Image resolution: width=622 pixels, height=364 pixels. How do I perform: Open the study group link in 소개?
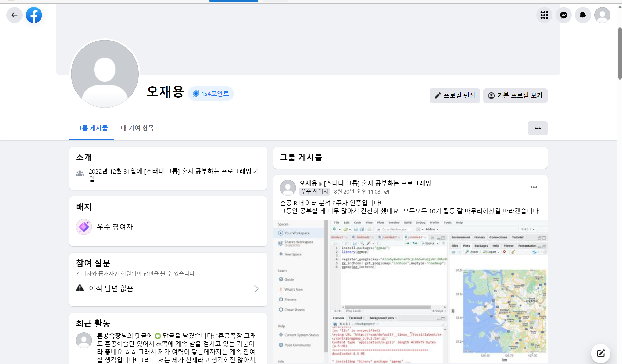coord(198,171)
